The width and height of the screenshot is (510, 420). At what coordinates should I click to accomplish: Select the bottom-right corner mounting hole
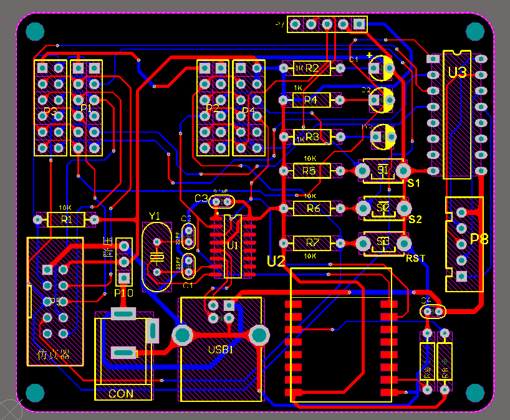click(x=475, y=393)
